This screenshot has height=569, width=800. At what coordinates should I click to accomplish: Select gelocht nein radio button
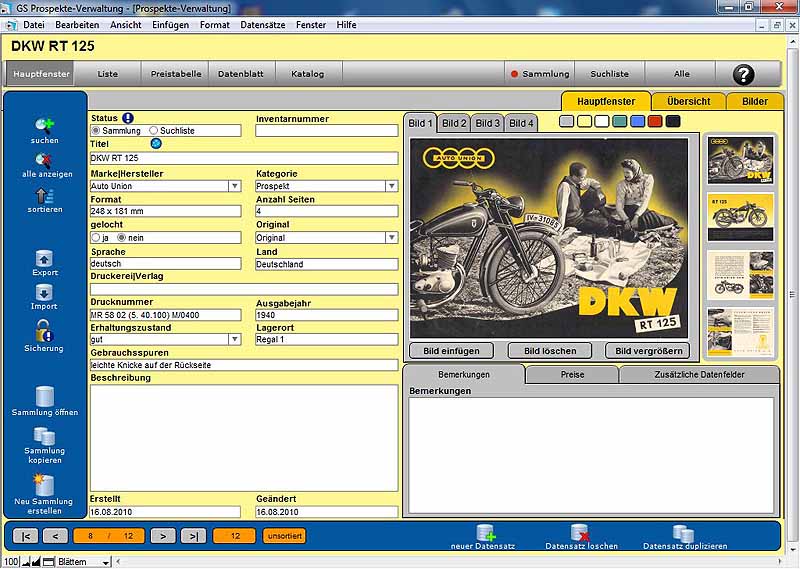pyautogui.click(x=121, y=237)
